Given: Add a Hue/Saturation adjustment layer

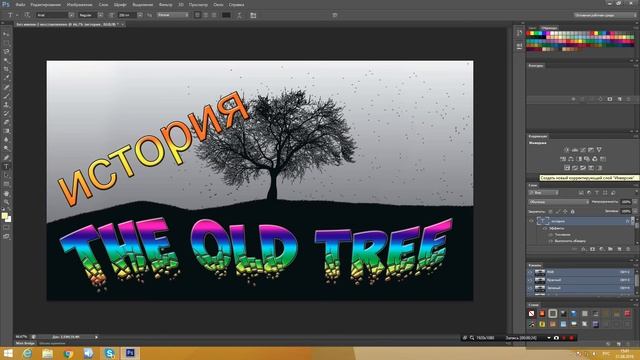Looking at the screenshot, I should [x=563, y=159].
